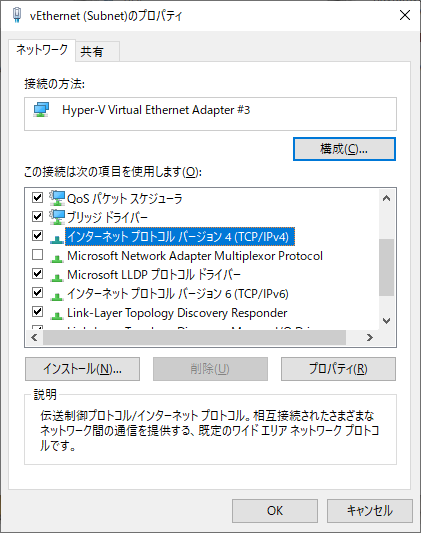Click the プロパティ(R) button
The height and width of the screenshot is (533, 421).
pyautogui.click(x=338, y=369)
